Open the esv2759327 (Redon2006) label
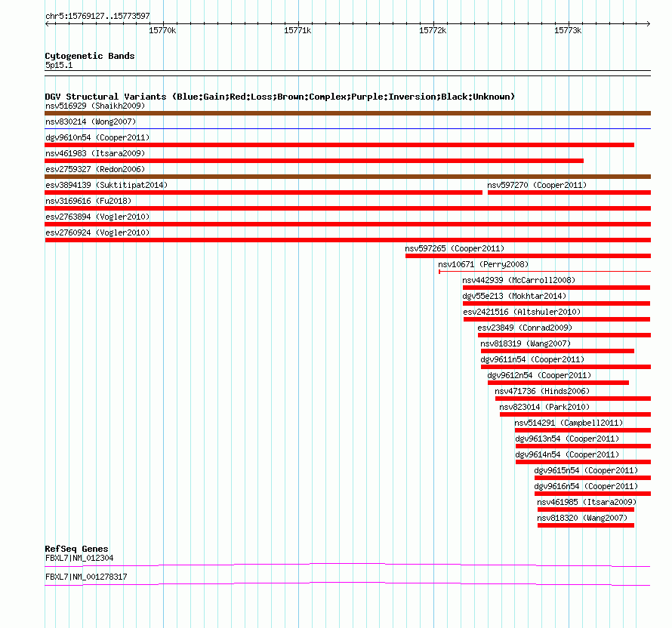 click(95, 169)
